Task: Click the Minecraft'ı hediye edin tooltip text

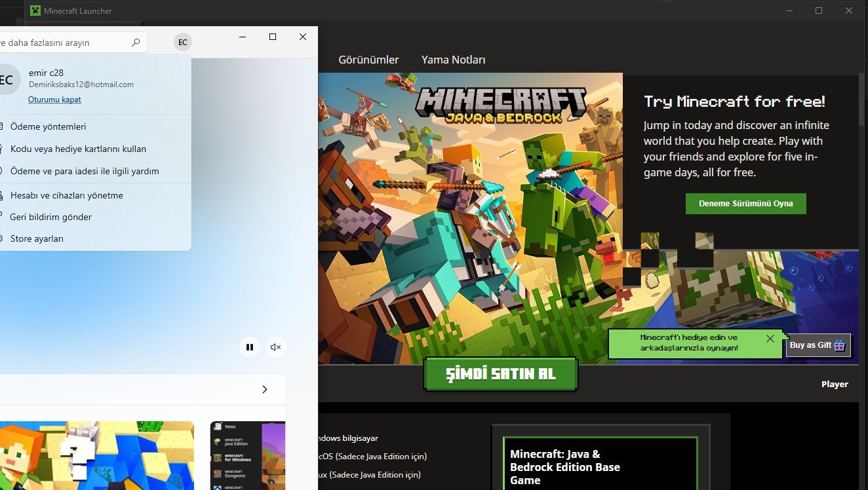Action: (689, 343)
